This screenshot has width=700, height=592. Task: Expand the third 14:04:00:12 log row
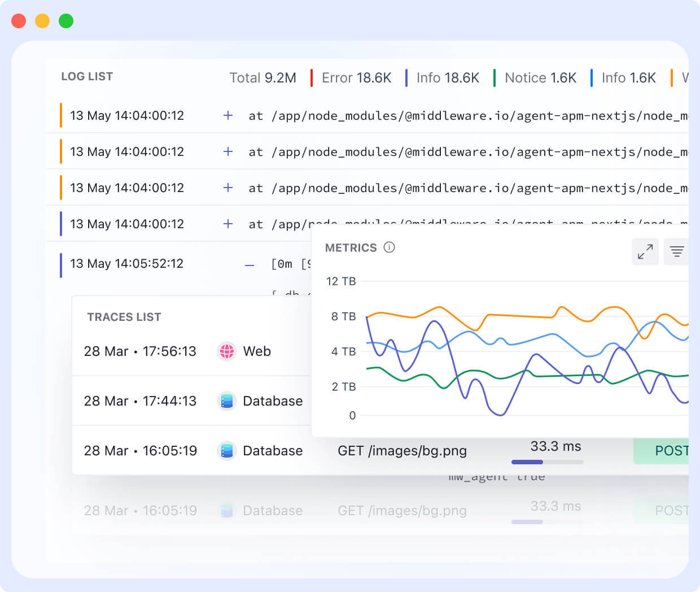228,188
